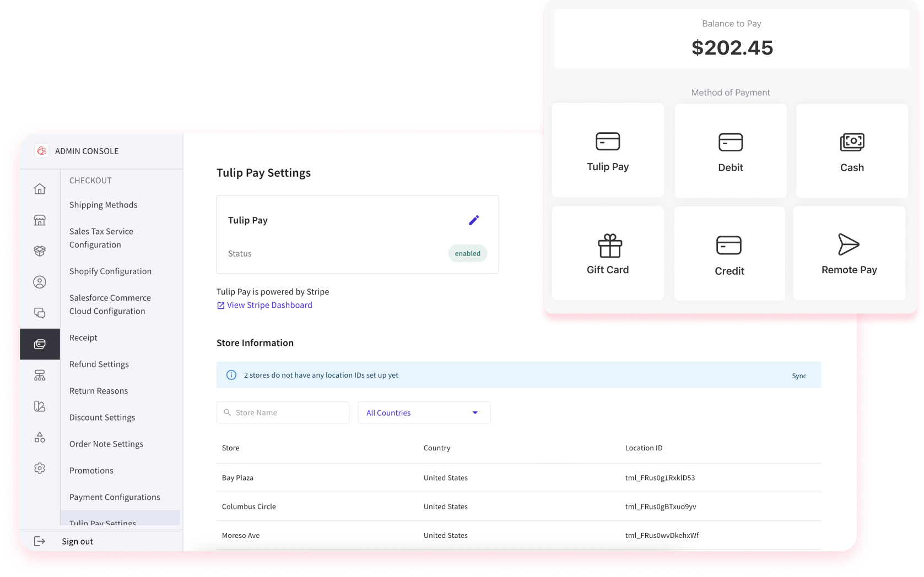The height and width of the screenshot is (577, 924).
Task: Open the Stores icon in sidebar
Action: click(40, 220)
